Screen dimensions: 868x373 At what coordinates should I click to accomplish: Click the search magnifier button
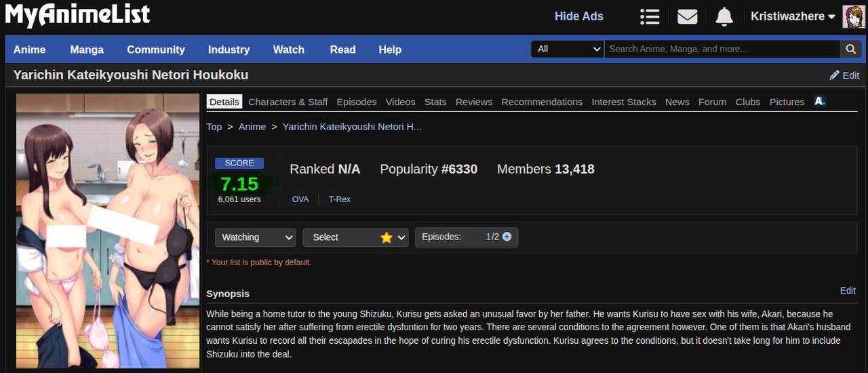pos(850,49)
